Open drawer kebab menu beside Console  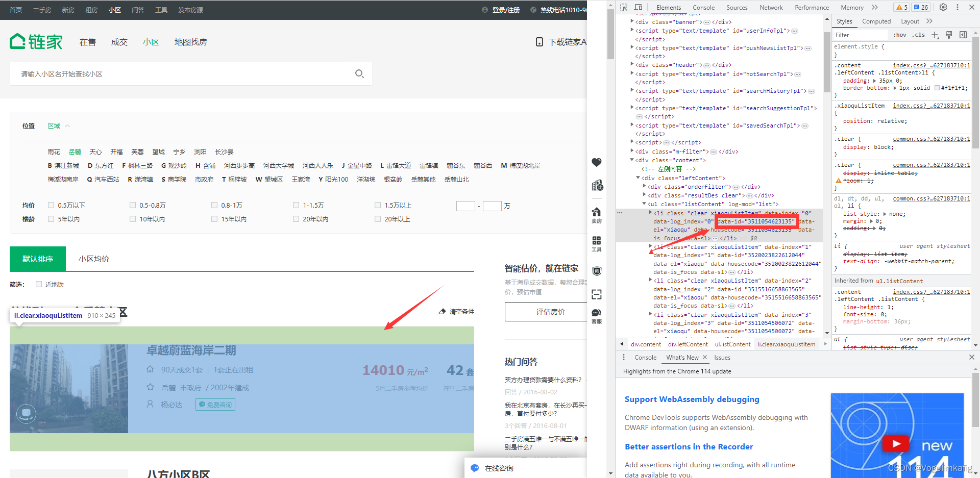(x=624, y=357)
